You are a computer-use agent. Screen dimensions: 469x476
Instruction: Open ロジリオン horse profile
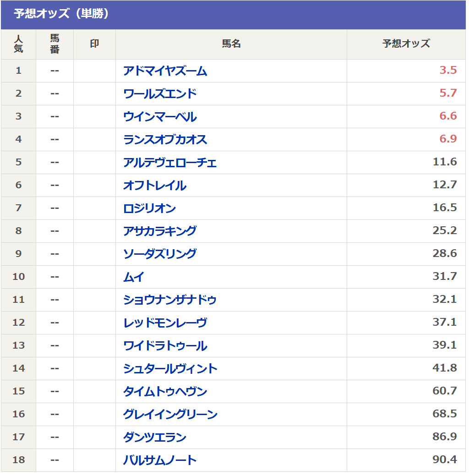tap(149, 208)
